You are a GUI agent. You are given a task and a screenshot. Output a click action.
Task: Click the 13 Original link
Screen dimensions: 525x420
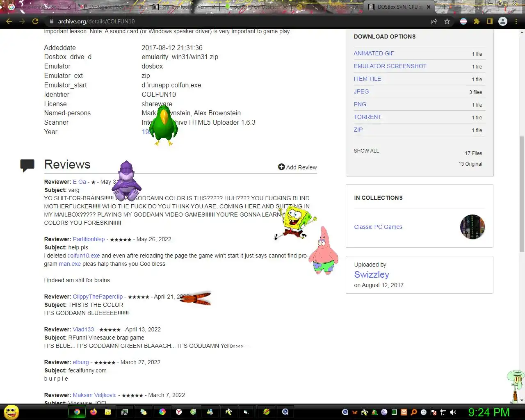[470, 164]
